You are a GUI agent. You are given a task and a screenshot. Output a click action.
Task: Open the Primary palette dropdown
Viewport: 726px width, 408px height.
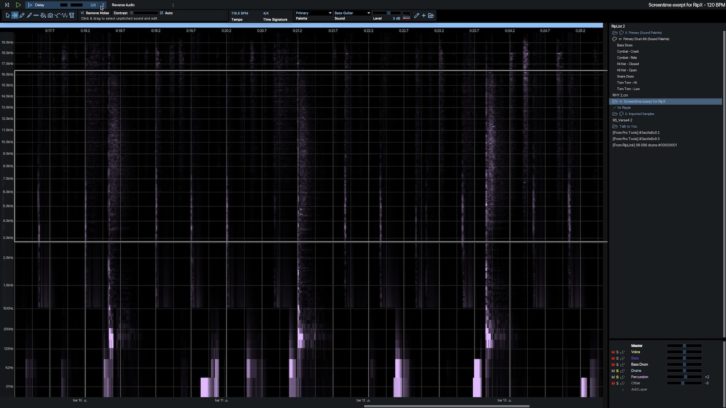[x=313, y=13]
